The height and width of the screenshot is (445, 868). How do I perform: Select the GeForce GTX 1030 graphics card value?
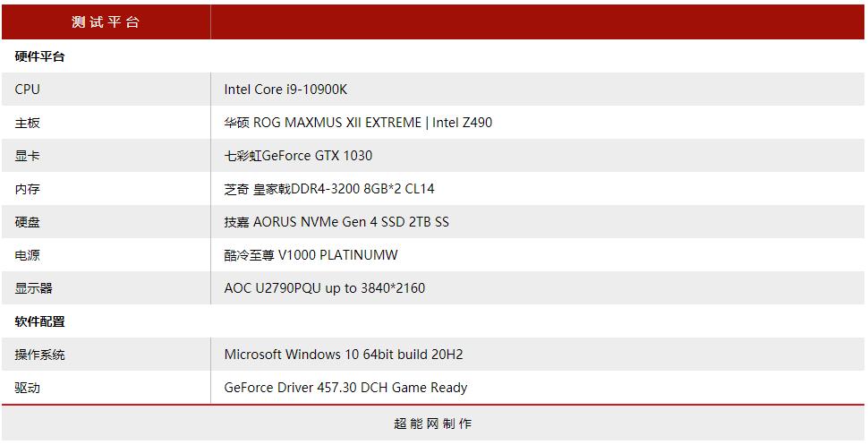tap(298, 156)
